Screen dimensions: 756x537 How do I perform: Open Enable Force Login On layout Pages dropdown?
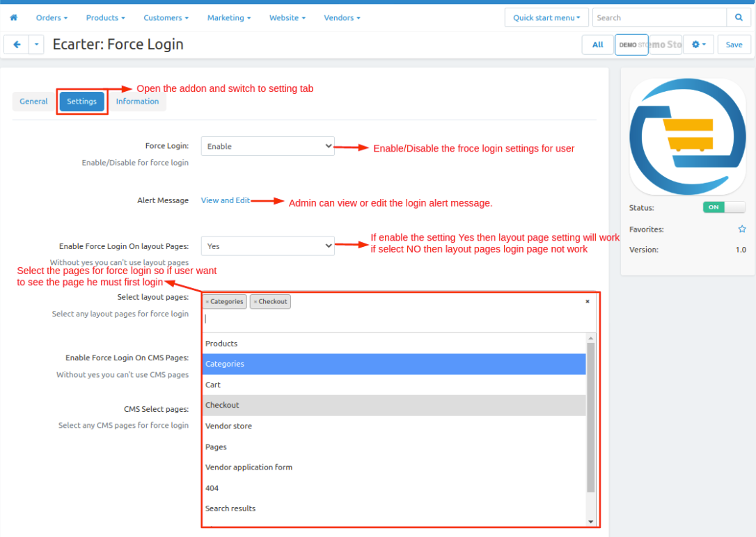[x=267, y=246]
